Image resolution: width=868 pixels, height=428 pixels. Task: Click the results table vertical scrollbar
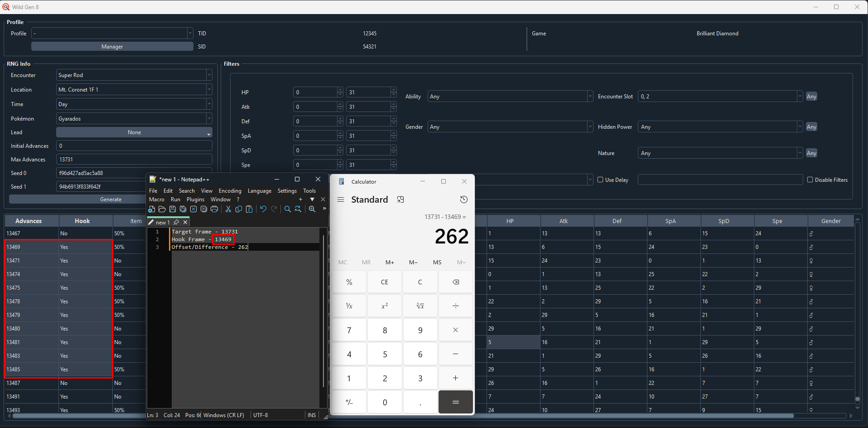pos(857,399)
